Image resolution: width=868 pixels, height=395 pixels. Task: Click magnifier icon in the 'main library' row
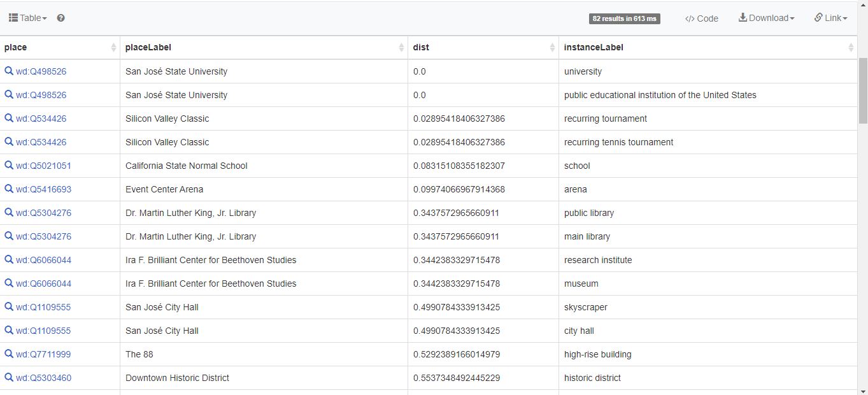(9, 236)
